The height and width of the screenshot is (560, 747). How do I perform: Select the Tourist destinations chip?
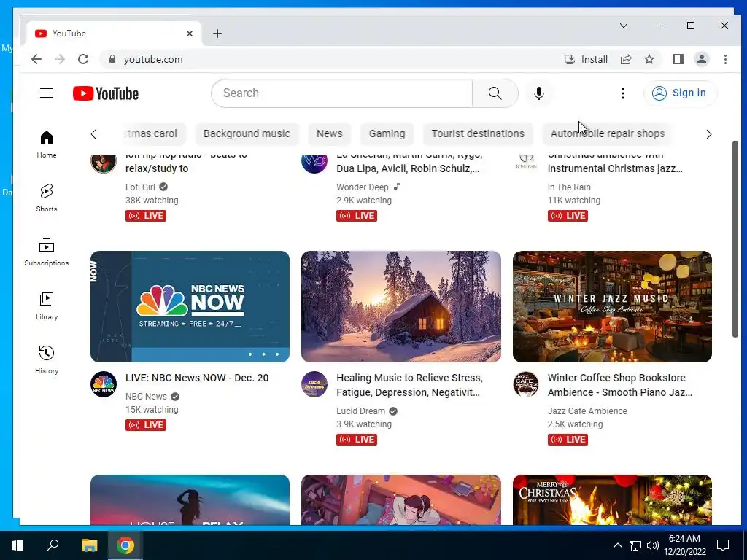[478, 134]
